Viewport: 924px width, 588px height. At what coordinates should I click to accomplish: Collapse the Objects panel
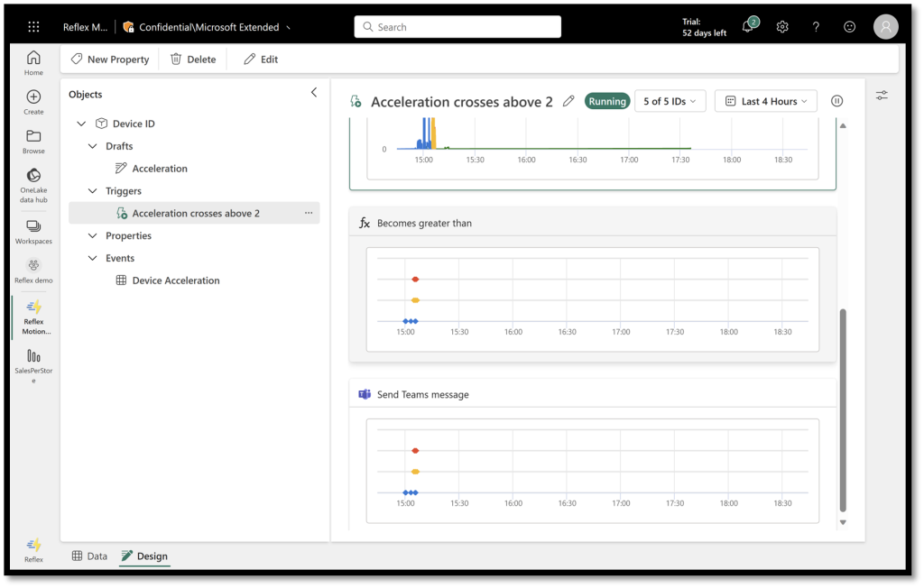[x=314, y=93]
